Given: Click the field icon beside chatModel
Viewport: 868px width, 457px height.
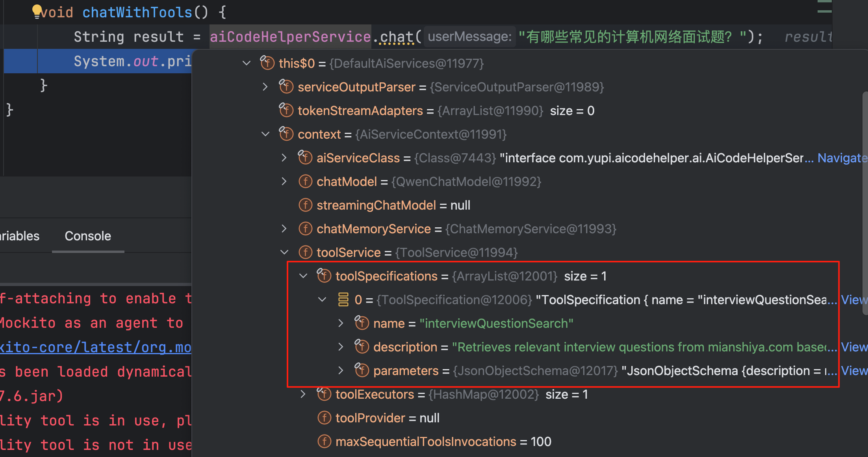Looking at the screenshot, I should coord(305,182).
